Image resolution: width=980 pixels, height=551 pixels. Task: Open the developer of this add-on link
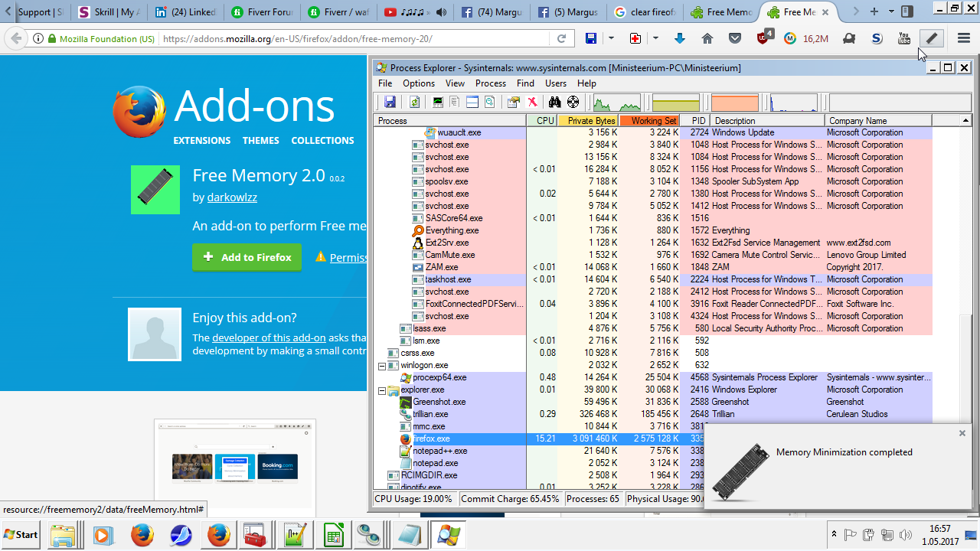pyautogui.click(x=269, y=337)
